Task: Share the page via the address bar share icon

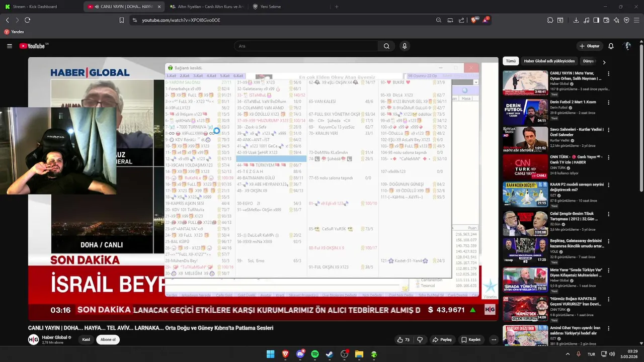Action: [461, 20]
